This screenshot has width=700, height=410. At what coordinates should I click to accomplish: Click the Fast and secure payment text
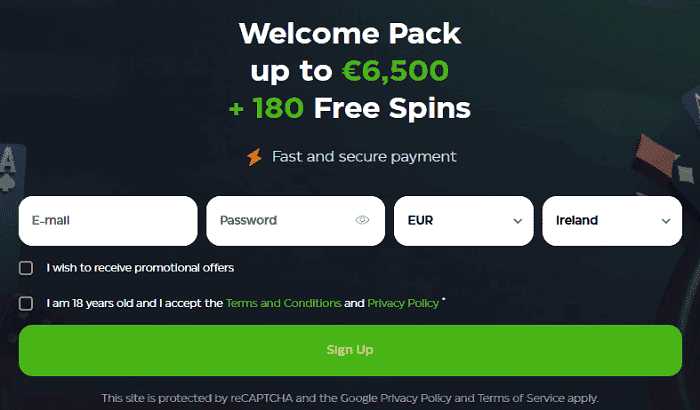click(365, 157)
